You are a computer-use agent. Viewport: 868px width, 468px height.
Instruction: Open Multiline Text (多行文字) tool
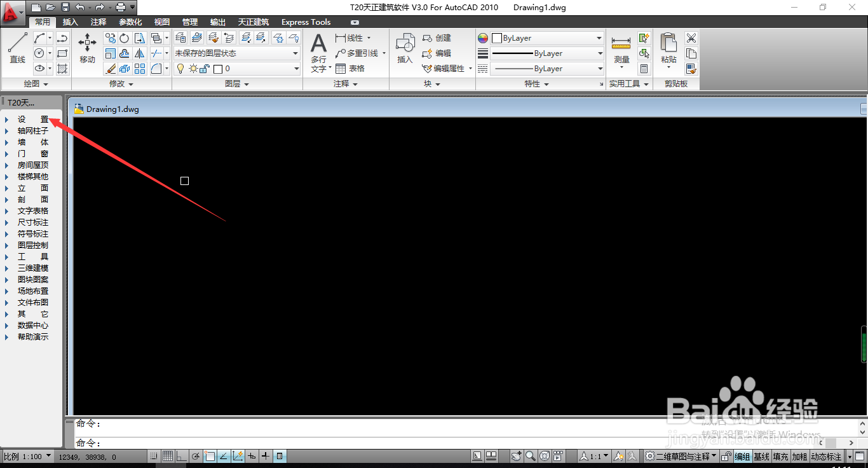click(318, 52)
